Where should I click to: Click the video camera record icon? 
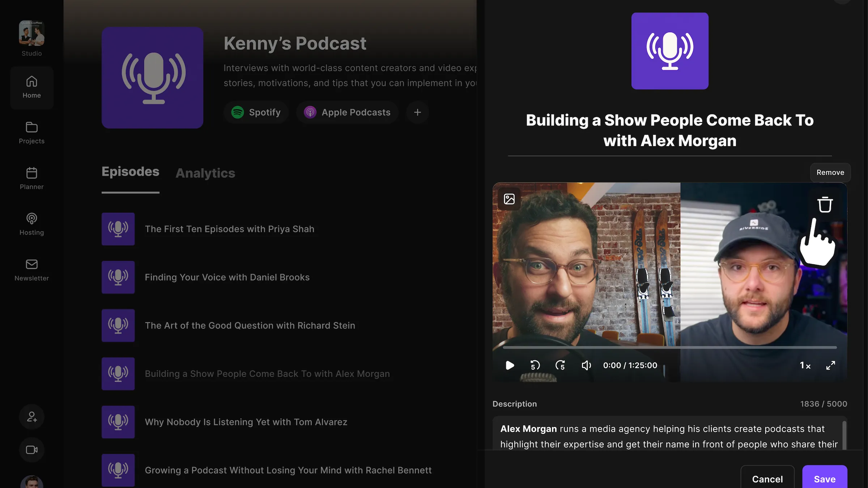pyautogui.click(x=31, y=450)
